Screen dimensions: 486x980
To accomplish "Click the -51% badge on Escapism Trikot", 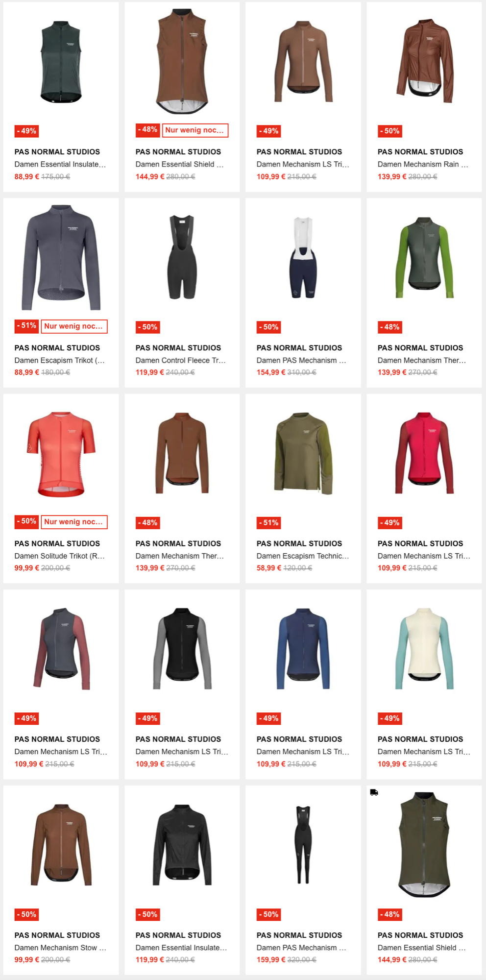I will pos(26,326).
